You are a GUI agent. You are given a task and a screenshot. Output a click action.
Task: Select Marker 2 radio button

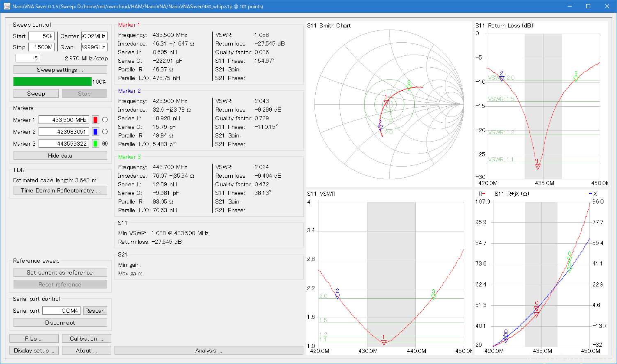tap(105, 132)
